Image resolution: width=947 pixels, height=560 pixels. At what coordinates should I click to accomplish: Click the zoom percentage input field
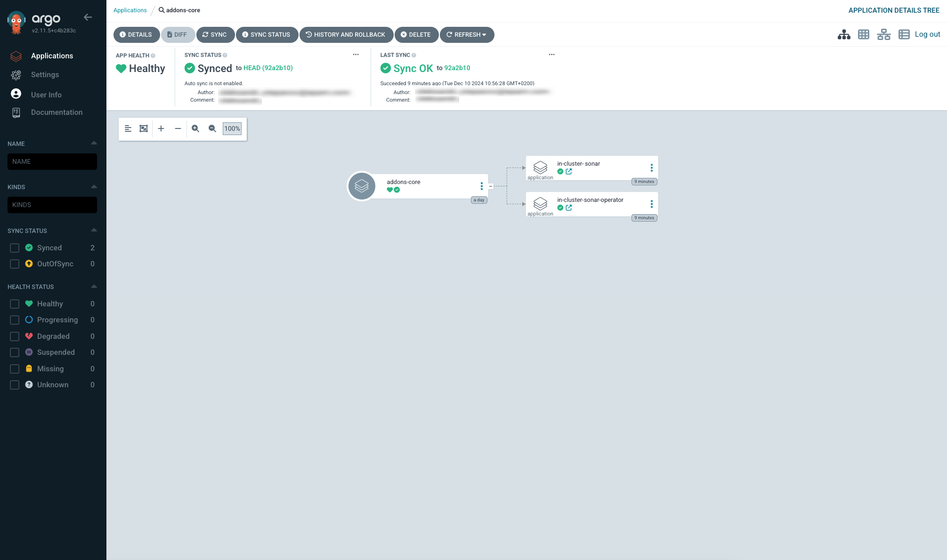click(232, 128)
